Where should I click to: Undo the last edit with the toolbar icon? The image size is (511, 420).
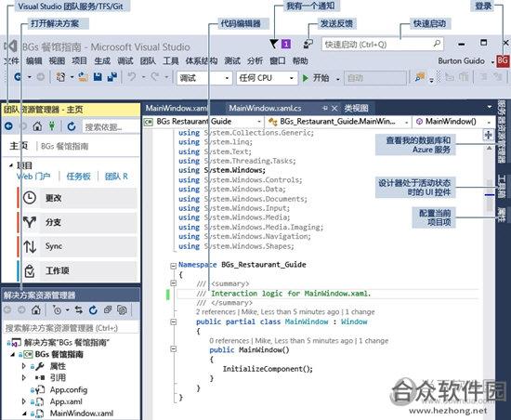tap(132, 77)
